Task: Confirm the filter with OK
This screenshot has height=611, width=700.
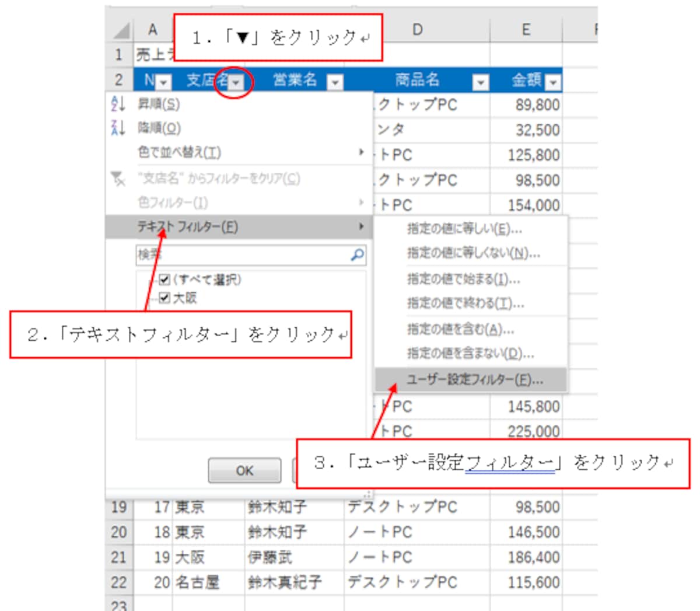Action: tap(244, 470)
